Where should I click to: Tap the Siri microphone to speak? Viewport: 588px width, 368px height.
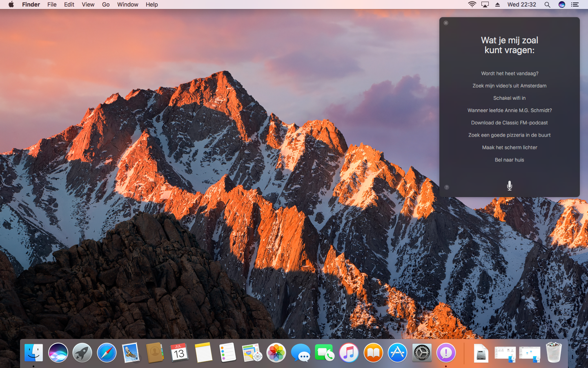[509, 186]
